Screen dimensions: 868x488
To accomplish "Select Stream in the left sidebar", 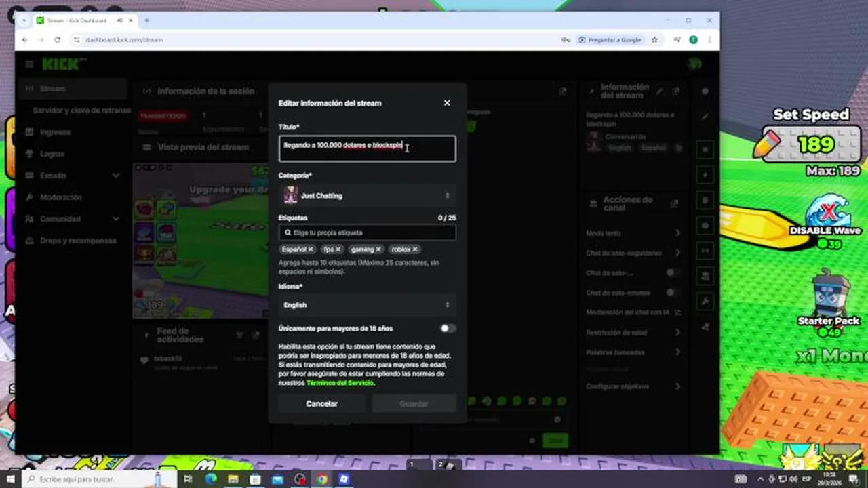I will click(71, 89).
